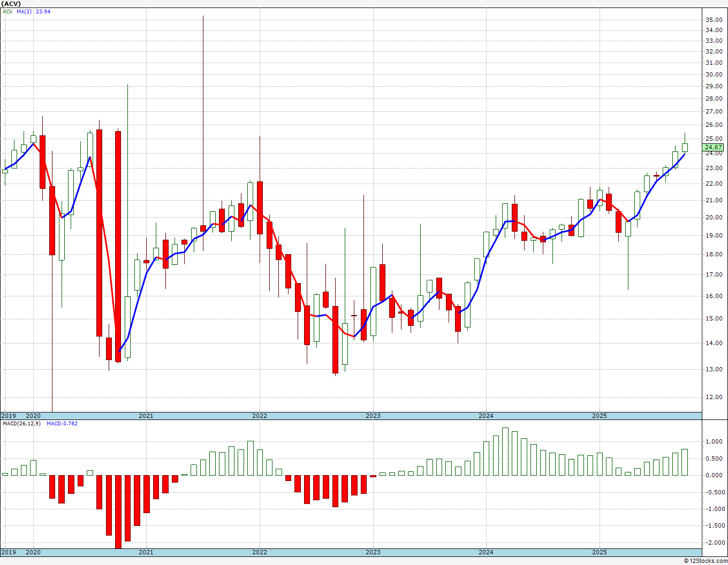728x565 pixels.
Task: Select the green ACV legend label
Action: [7, 11]
